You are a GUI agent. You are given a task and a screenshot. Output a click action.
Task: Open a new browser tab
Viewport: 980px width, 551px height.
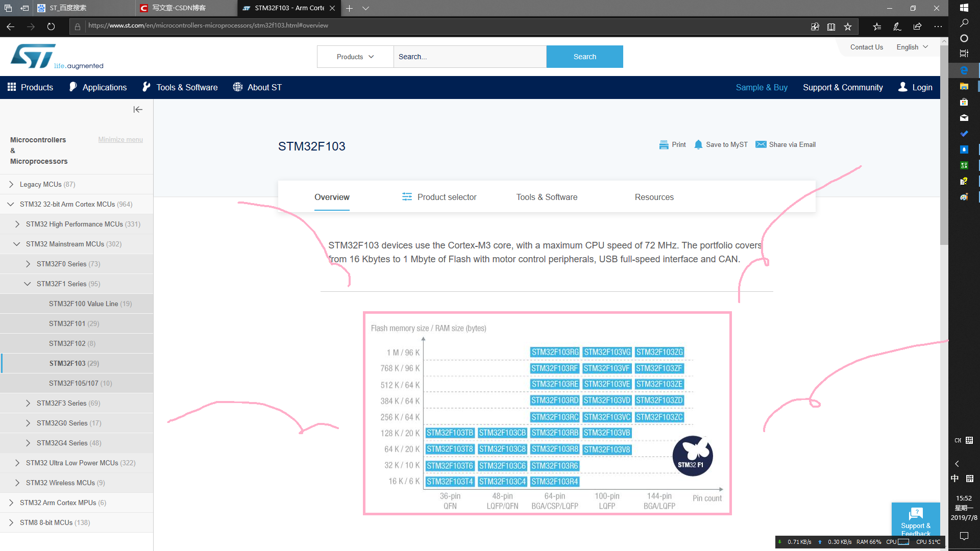[x=349, y=8]
